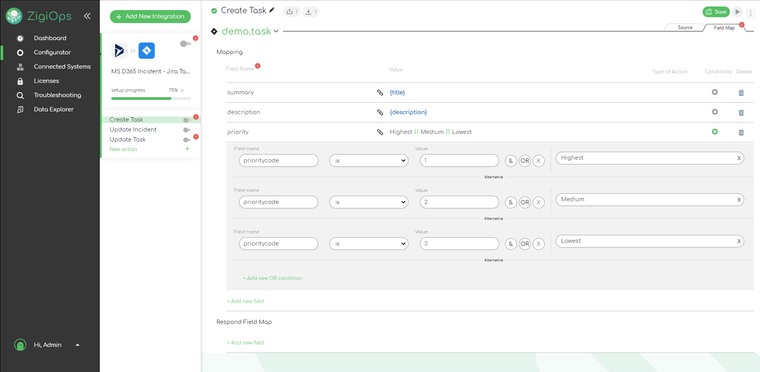The height and width of the screenshot is (372, 760).
Task: Clear the Highest result value with x
Action: point(739,158)
